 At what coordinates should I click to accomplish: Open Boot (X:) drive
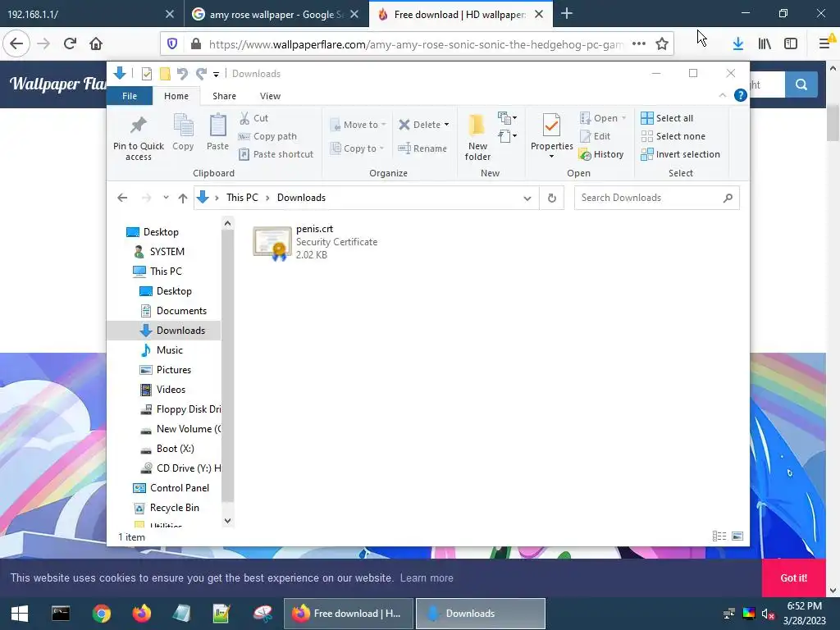click(176, 449)
